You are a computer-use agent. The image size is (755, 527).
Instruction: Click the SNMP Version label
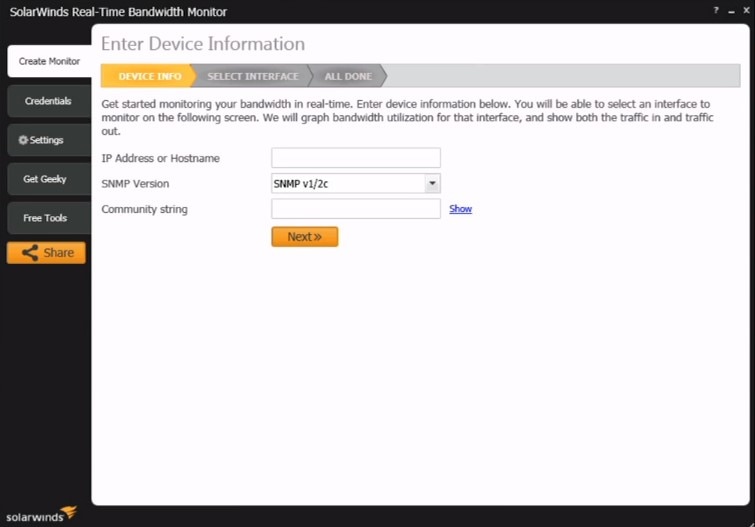click(x=135, y=184)
